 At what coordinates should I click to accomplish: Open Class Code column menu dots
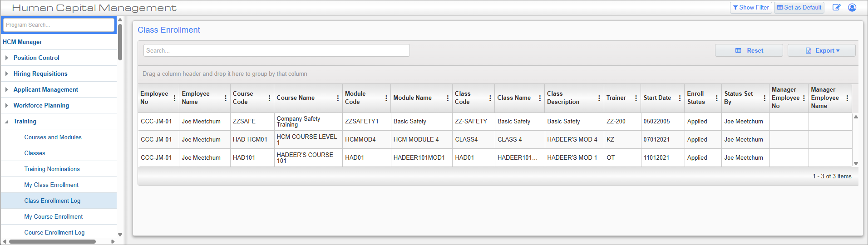(490, 98)
